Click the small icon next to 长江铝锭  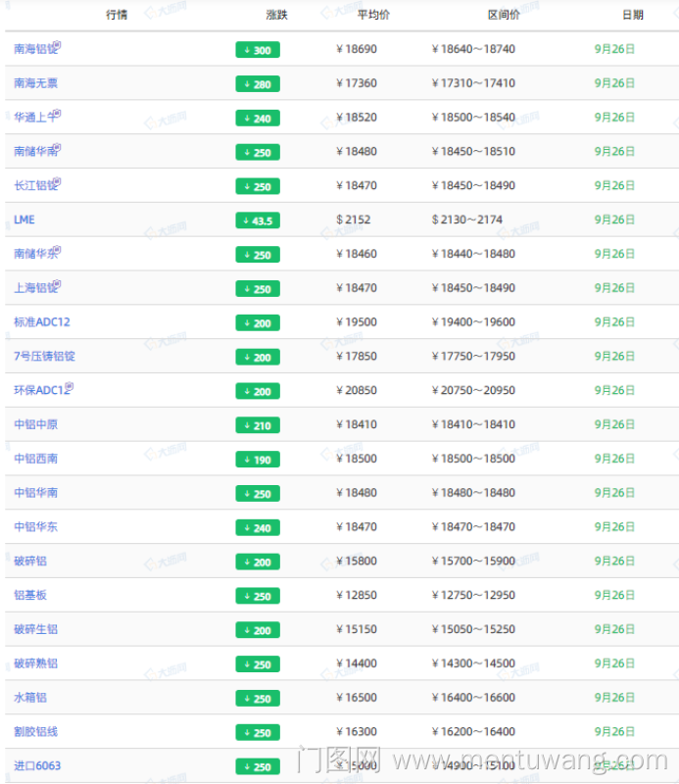pyautogui.click(x=57, y=182)
